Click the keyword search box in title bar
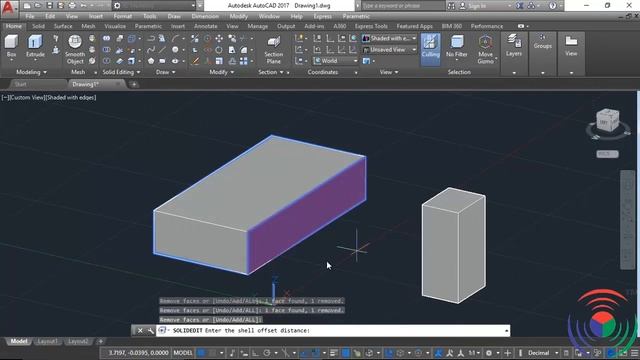 [x=403, y=6]
